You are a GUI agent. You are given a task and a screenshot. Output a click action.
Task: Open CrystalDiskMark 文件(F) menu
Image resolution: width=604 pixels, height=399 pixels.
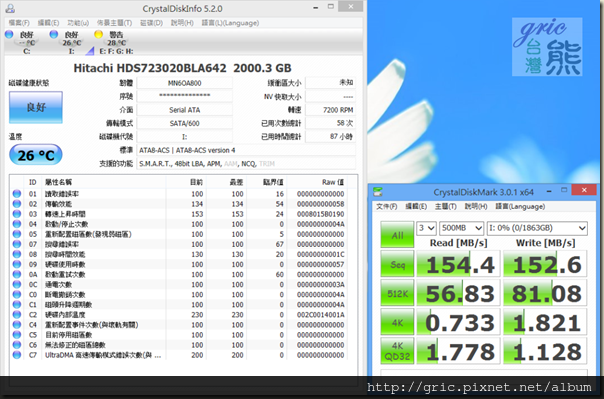(x=386, y=206)
